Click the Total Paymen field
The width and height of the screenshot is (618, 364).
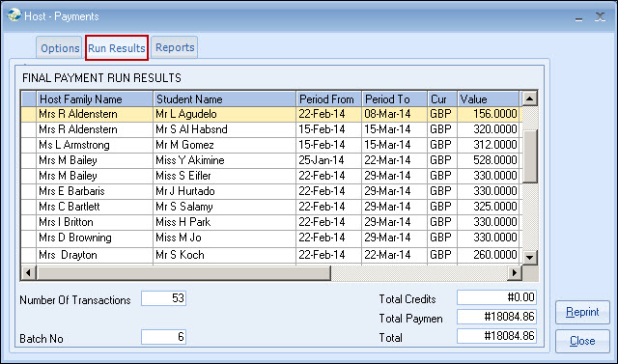(496, 317)
